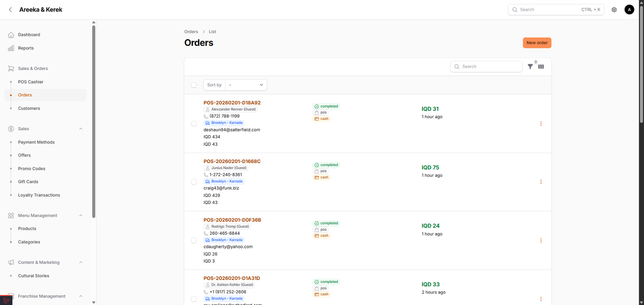Collapse the Franchise Management group chevron
Image resolution: width=644 pixels, height=305 pixels.
[81, 296]
